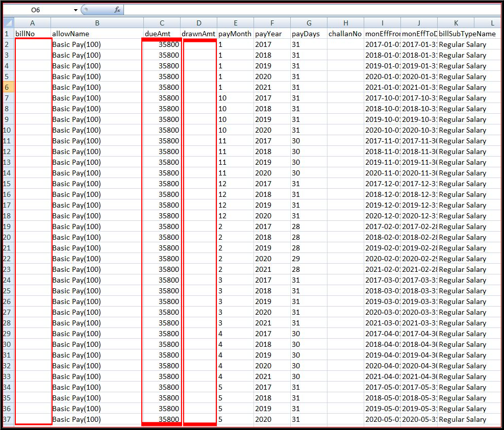
Task: Click Basic Pay(100) in row 2
Action: (x=97, y=44)
